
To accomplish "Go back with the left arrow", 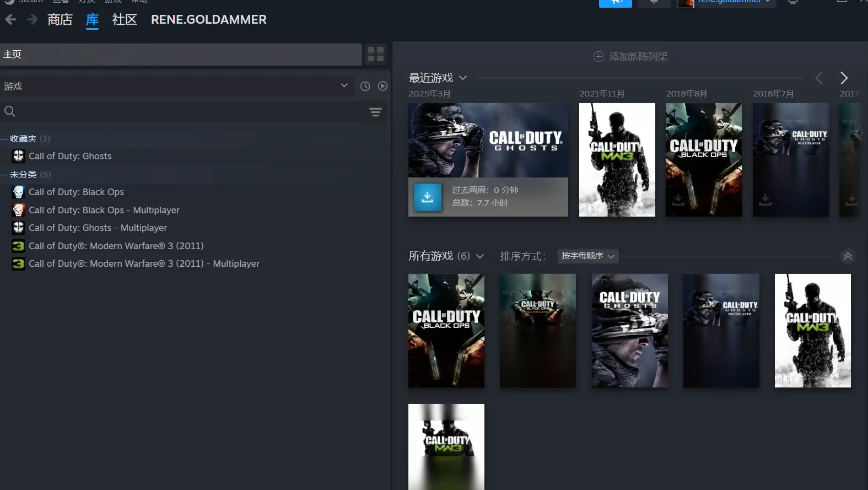I will pos(10,20).
